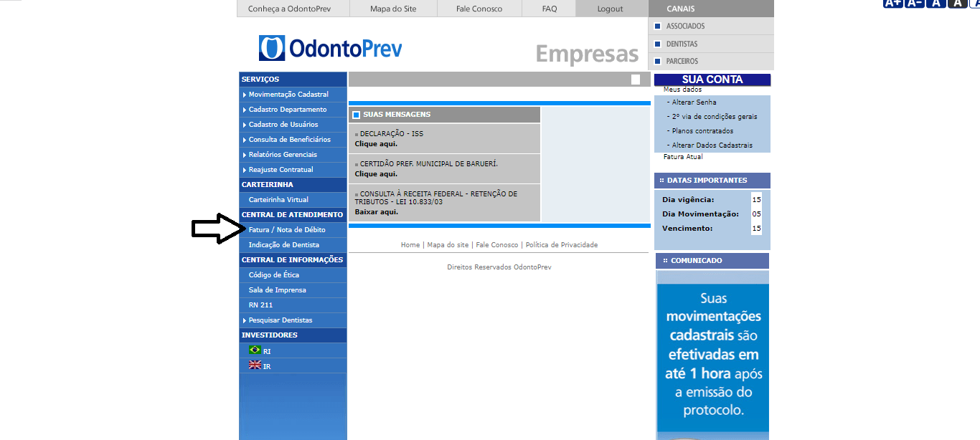Click the A- decrease font size icon
Image resolution: width=980 pixels, height=440 pixels.
[x=914, y=3]
